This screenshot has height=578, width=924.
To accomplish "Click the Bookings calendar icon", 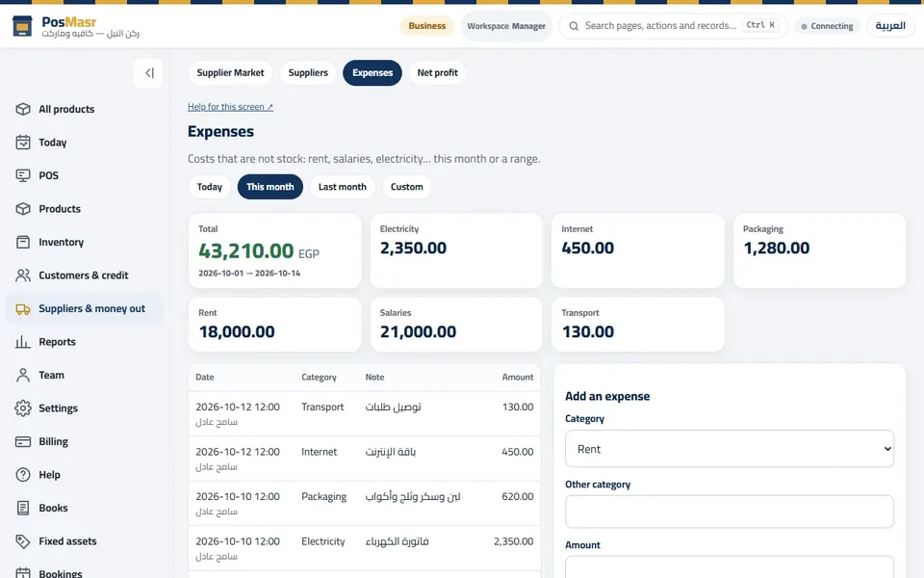I will pos(23,573).
